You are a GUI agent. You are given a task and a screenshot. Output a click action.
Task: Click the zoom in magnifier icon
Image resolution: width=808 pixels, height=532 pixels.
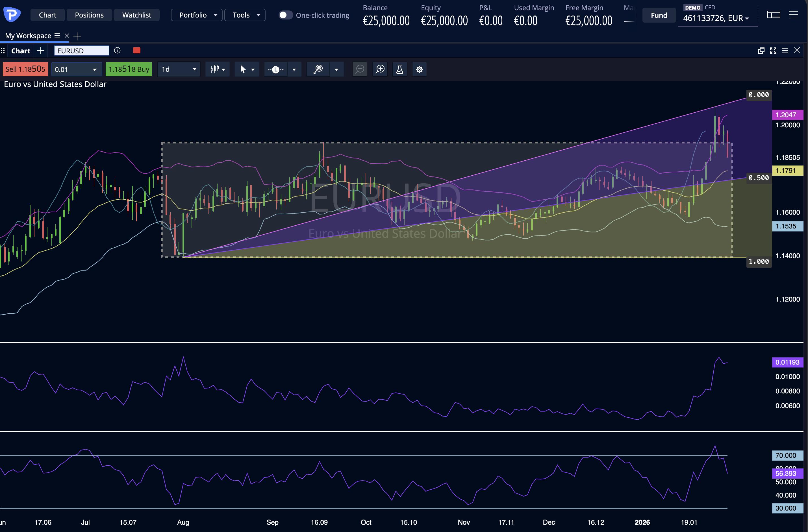380,69
